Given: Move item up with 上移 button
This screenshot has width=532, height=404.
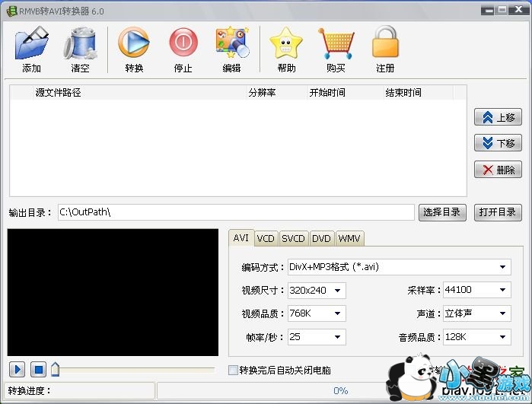Looking at the screenshot, I should click(x=498, y=117).
